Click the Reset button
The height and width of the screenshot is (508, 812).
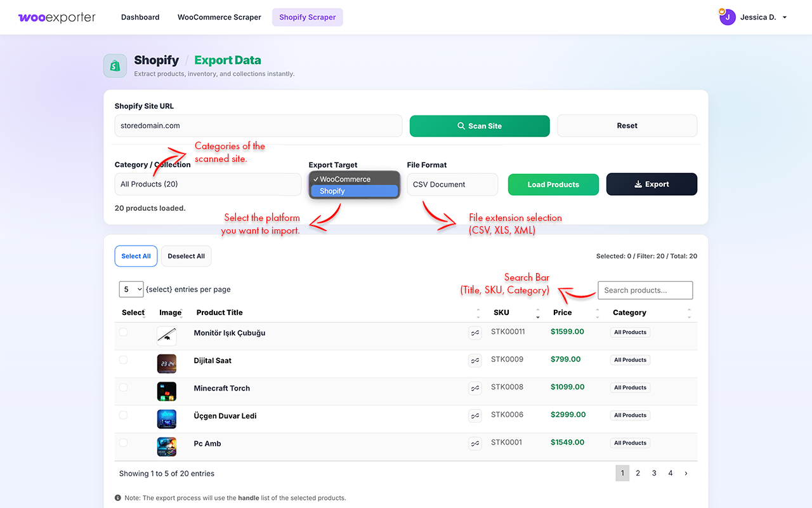[x=627, y=126]
